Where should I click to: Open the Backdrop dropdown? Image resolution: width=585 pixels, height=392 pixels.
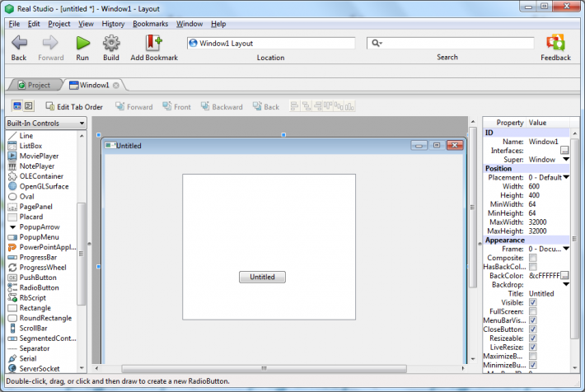point(565,285)
